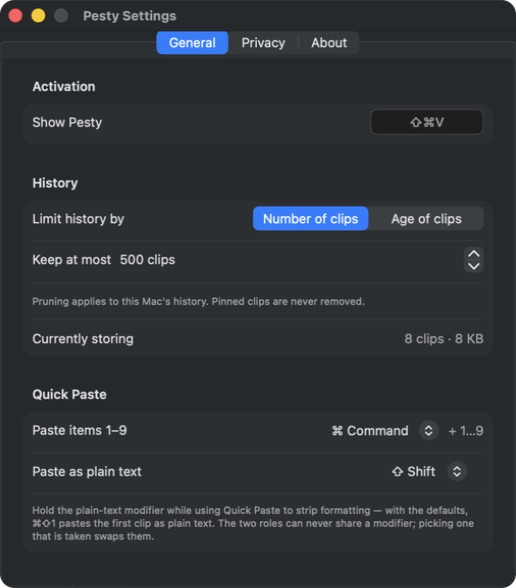Increase clip limit with stepper up arrow
Viewport: 516px width, 588px height.
[474, 254]
